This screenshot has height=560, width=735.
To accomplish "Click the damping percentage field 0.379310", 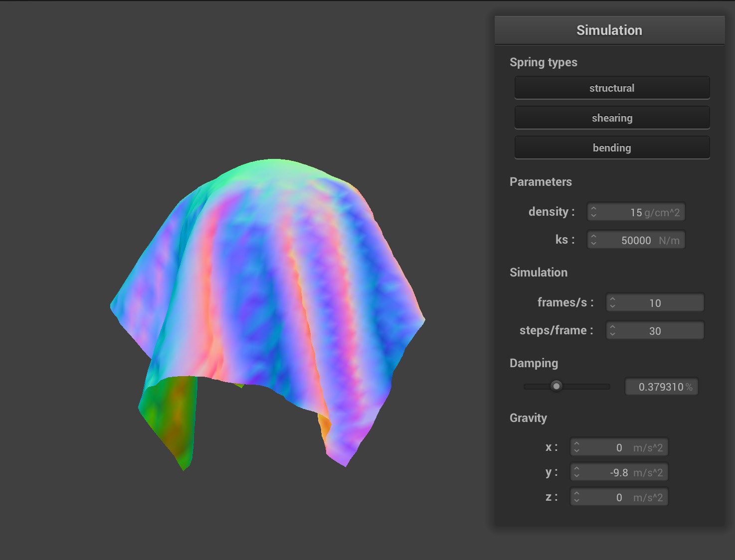I will [x=662, y=387].
